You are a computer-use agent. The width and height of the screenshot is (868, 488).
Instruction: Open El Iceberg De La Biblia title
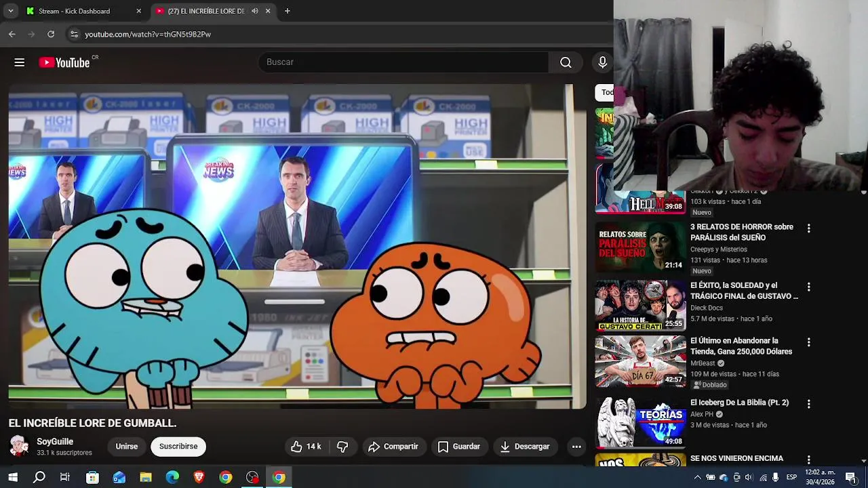739,403
